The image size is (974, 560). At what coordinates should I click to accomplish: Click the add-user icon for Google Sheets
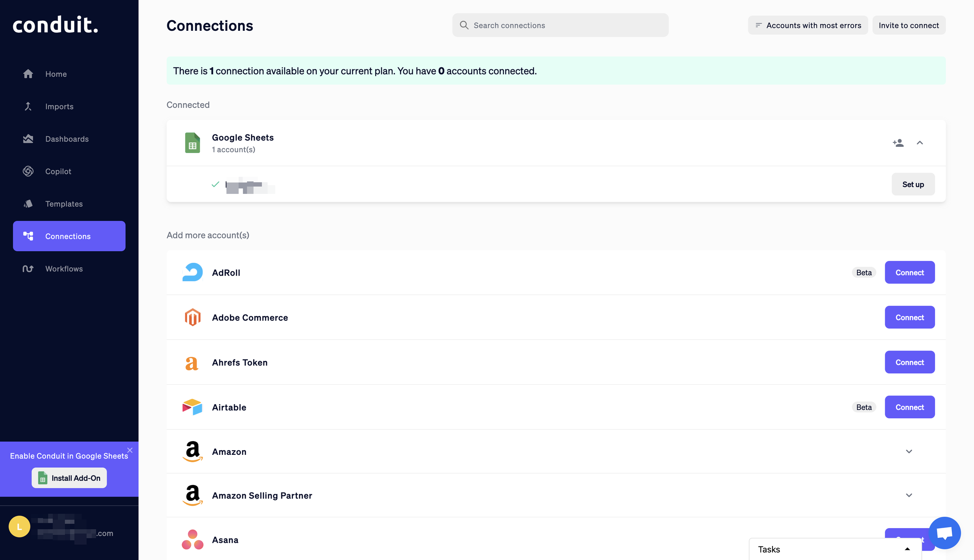tap(898, 143)
